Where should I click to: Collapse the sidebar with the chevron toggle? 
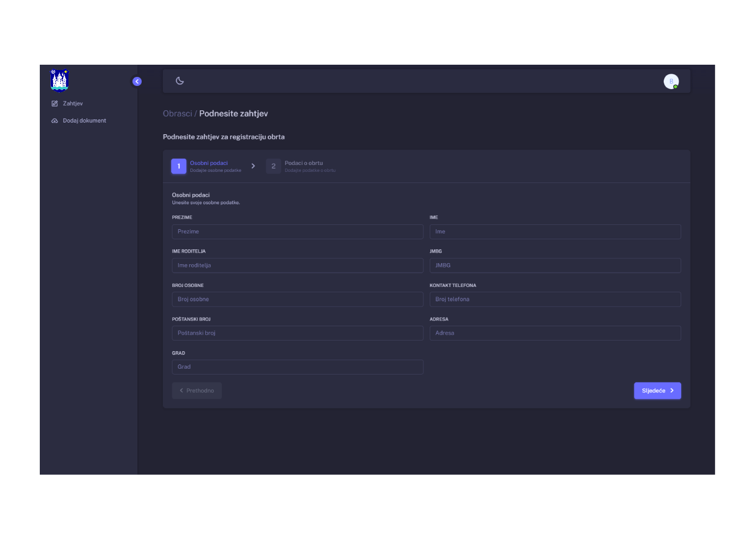coord(137,81)
